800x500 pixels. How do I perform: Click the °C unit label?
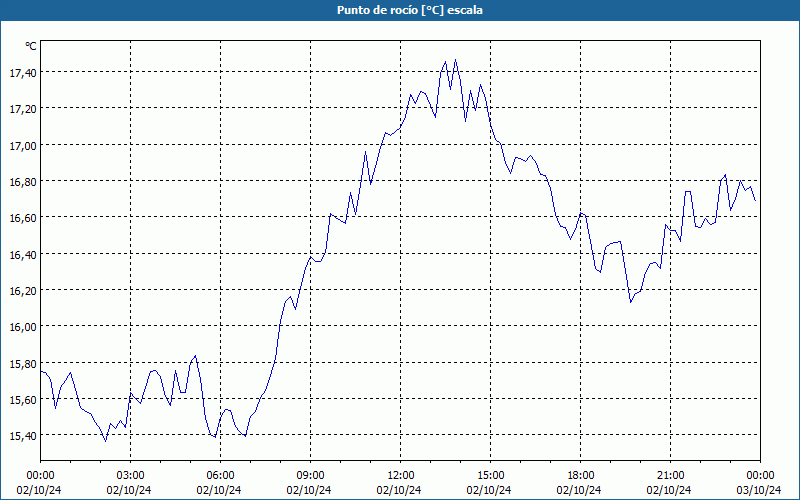tap(31, 46)
